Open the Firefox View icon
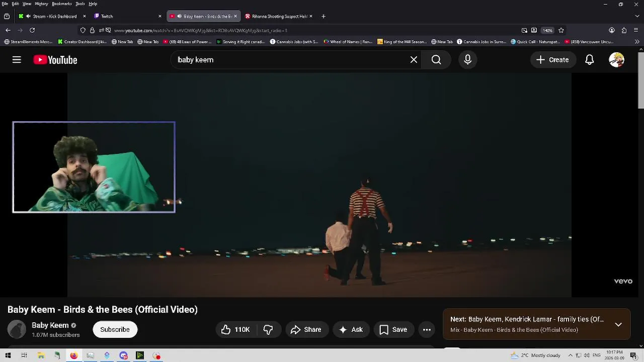The width and height of the screenshot is (644, 362). click(7, 16)
